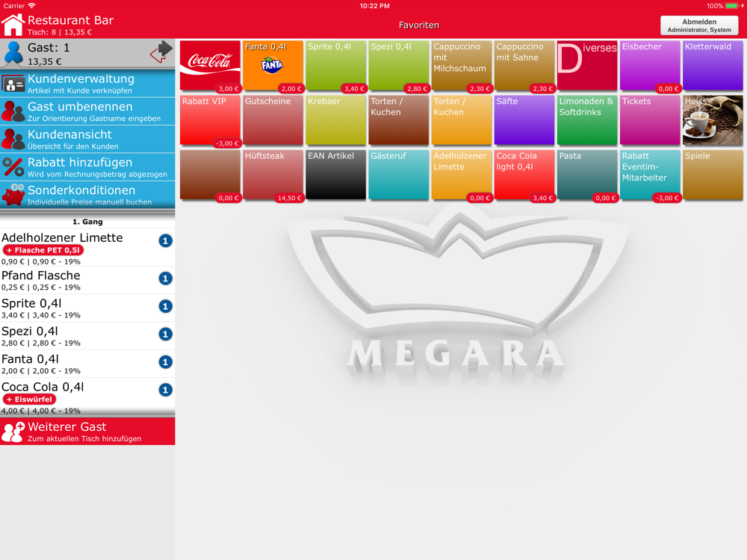
Task: Tap quantity badge for Sprite 0,4l row
Action: (165, 306)
